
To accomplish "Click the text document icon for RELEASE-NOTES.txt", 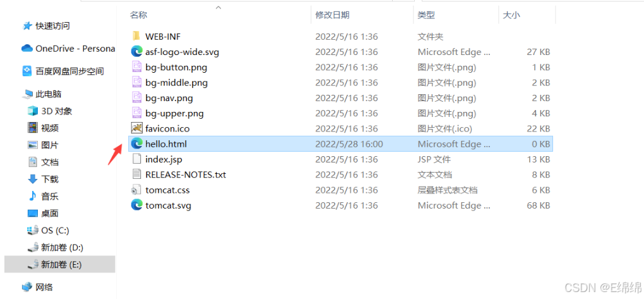I will pyautogui.click(x=136, y=174).
